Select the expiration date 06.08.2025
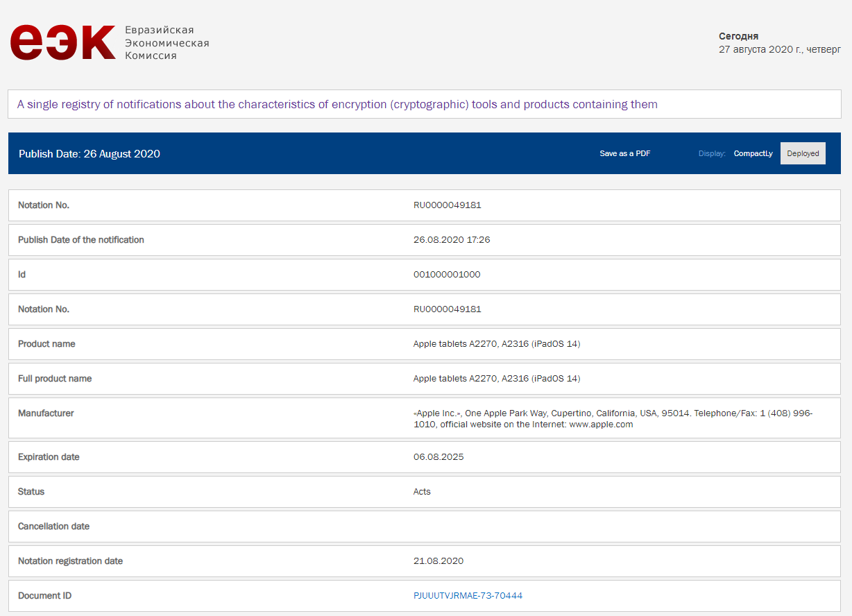The image size is (852, 616). point(438,457)
